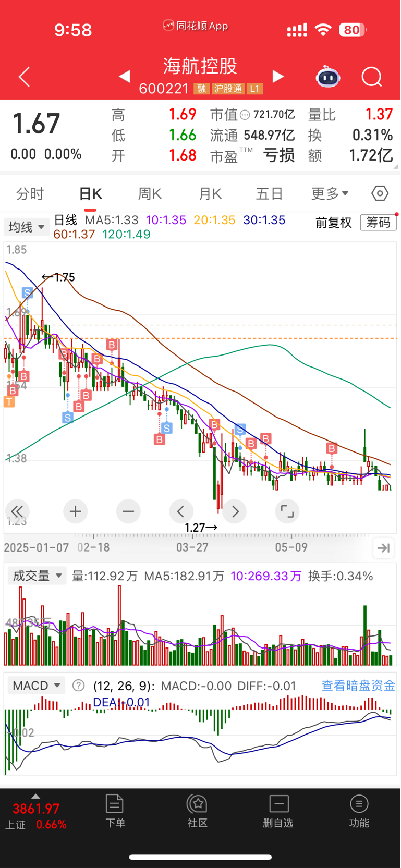This screenshot has height=868, width=401.
Task: Tap 删自选 remove from watchlist
Action: pyautogui.click(x=278, y=811)
